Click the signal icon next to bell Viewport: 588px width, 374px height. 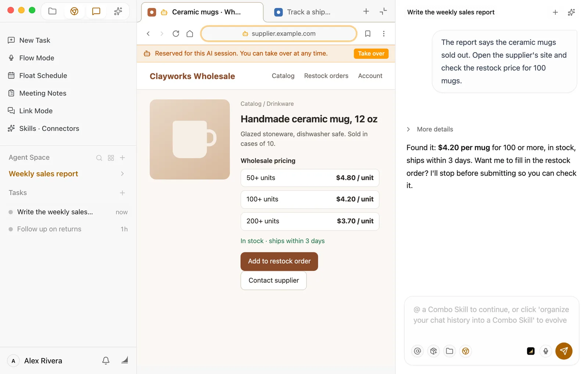tap(125, 360)
